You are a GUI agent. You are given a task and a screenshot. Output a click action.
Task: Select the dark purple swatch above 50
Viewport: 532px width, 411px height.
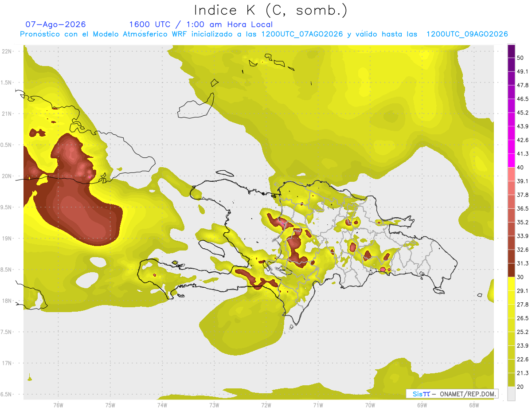[x=511, y=51]
